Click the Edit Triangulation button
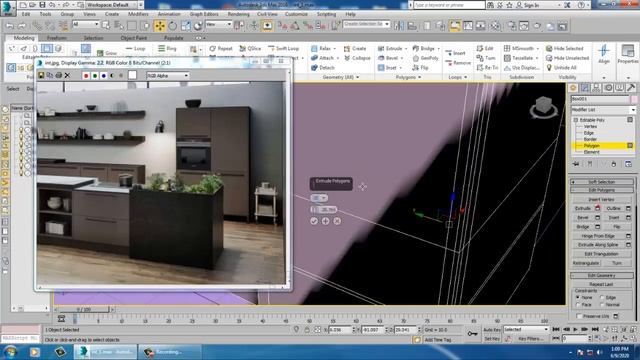 (602, 254)
